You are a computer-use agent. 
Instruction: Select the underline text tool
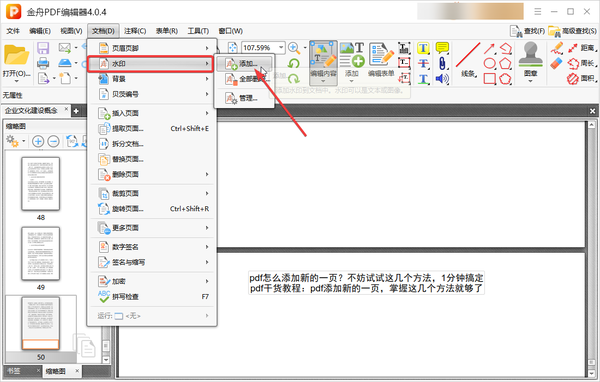pos(423,79)
